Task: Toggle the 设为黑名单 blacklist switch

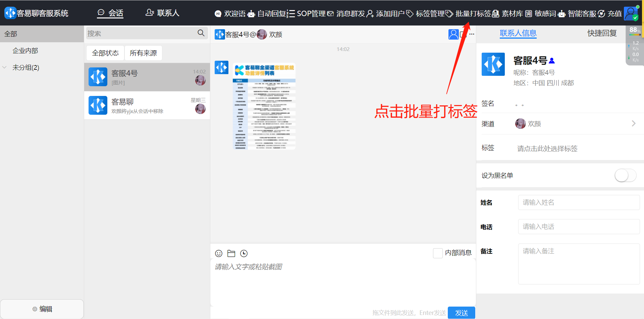Action: 625,175
